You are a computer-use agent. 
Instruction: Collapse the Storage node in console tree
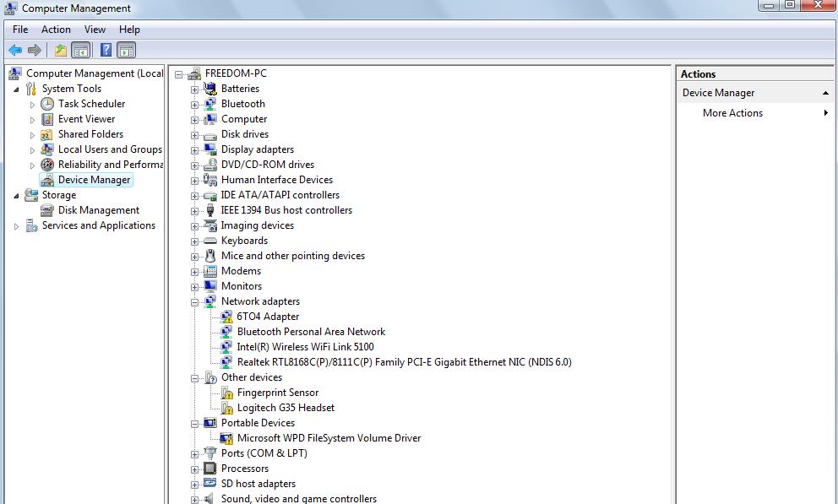[17, 196]
